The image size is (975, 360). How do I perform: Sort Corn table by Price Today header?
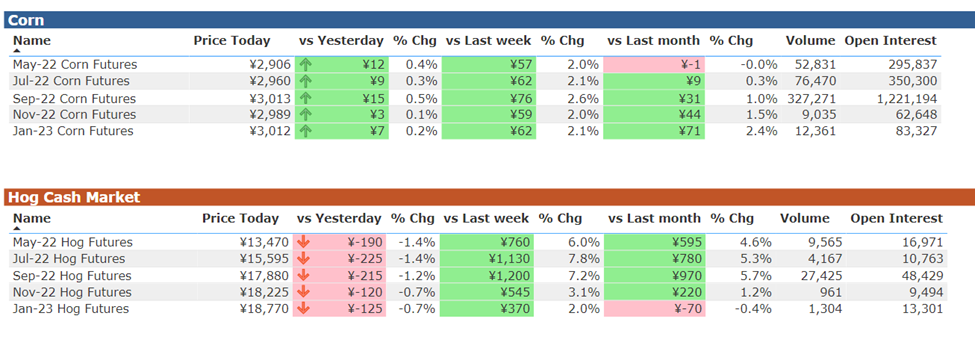[232, 41]
